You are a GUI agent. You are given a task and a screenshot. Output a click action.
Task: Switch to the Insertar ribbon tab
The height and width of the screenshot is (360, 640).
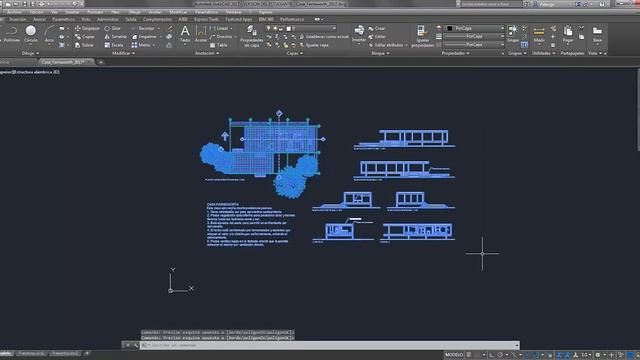(x=18, y=19)
